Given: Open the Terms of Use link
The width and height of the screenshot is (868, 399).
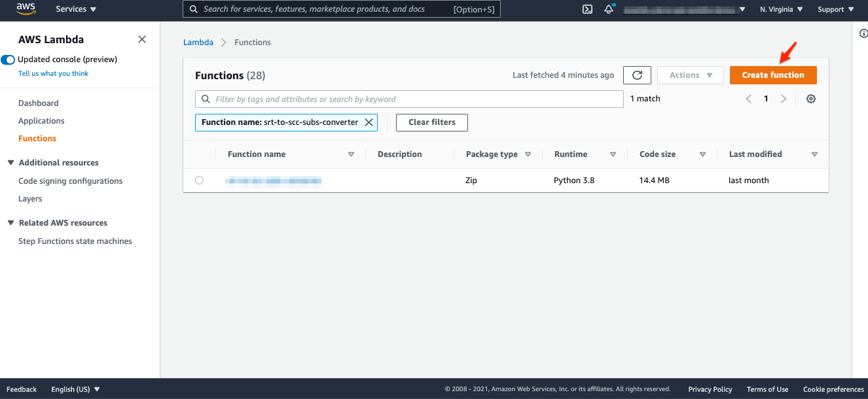Looking at the screenshot, I should [767, 389].
